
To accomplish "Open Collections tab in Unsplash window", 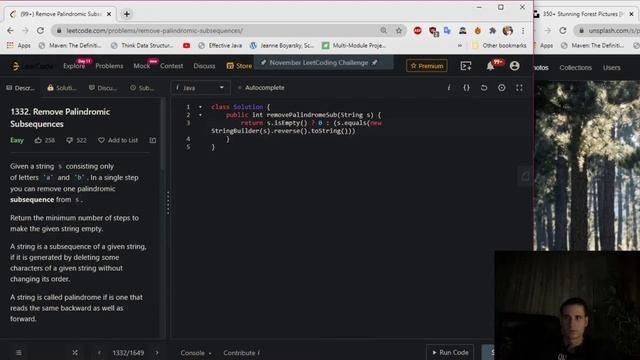I will pos(576,68).
